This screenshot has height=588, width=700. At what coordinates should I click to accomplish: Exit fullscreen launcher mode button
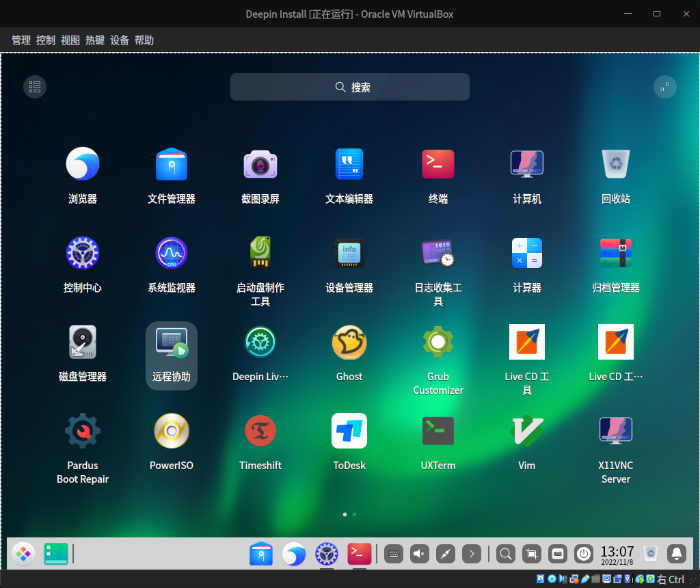pyautogui.click(x=664, y=87)
